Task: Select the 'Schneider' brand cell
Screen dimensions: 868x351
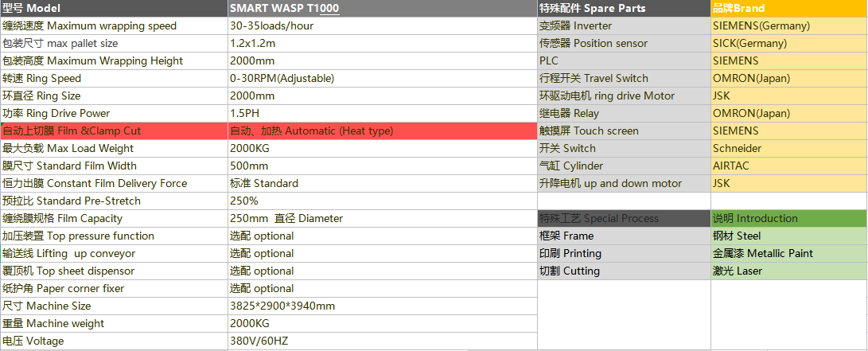Action: pyautogui.click(x=788, y=149)
